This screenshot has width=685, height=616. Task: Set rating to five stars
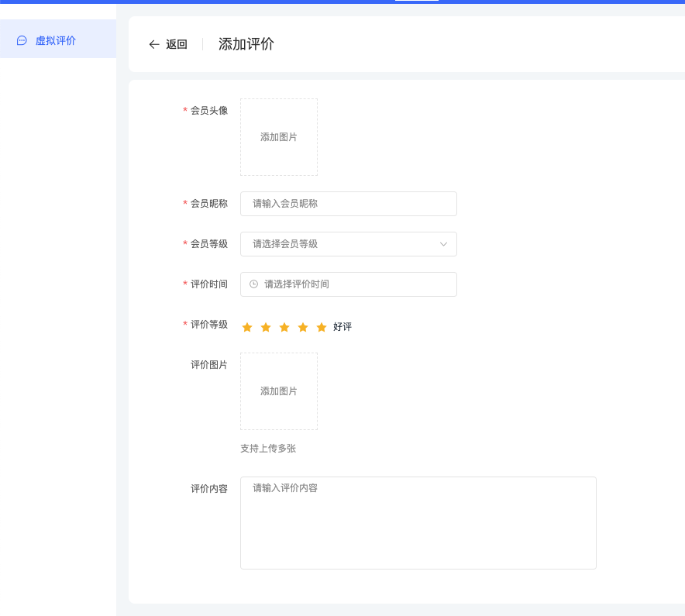(322, 327)
